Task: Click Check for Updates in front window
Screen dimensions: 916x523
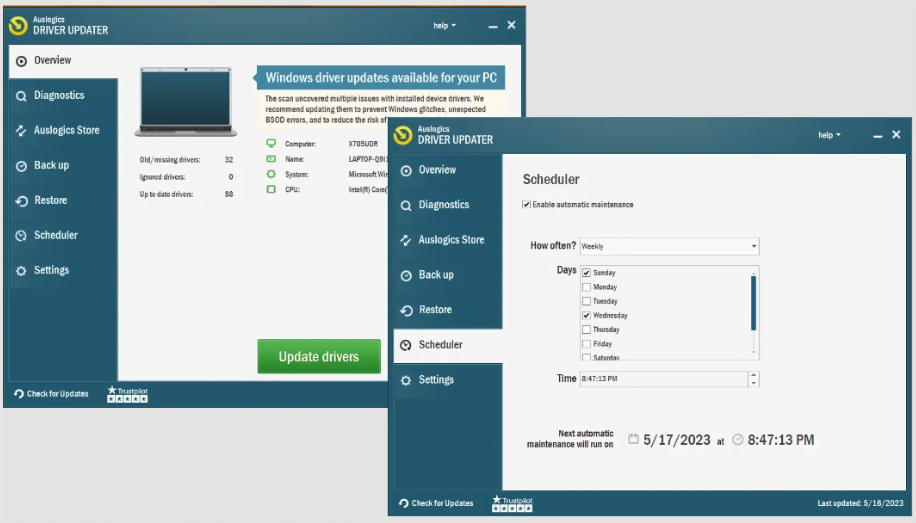Action: pyautogui.click(x=436, y=503)
